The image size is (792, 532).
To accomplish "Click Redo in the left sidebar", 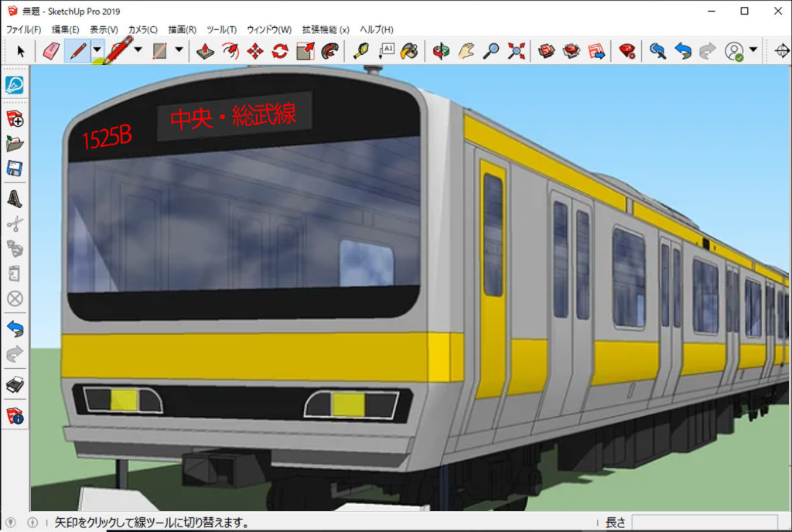I will (15, 354).
